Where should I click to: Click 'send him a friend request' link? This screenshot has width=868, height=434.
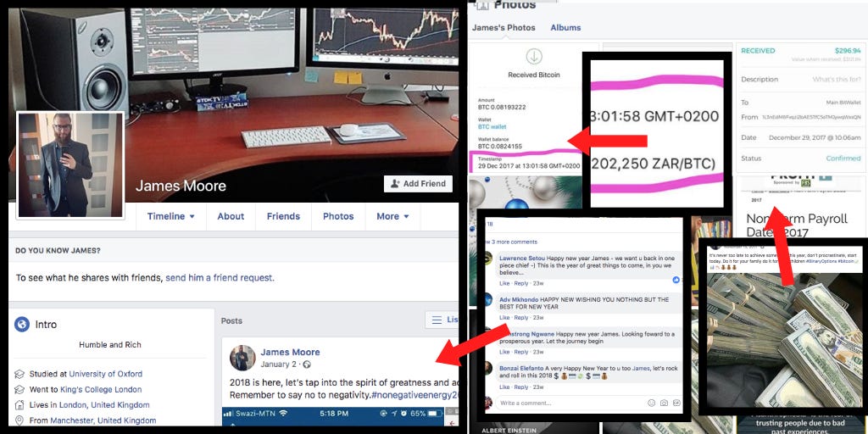220,278
